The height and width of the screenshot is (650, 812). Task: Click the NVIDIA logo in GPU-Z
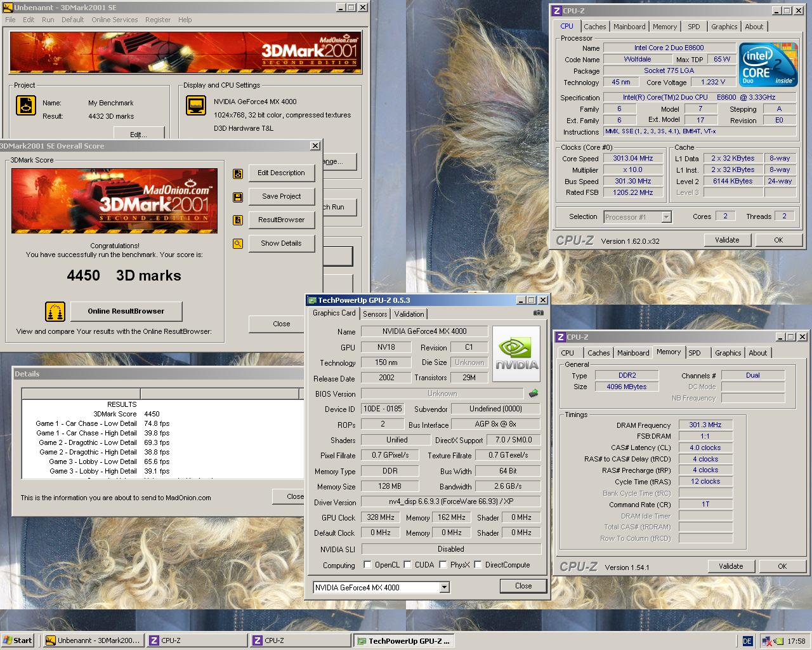coord(516,354)
